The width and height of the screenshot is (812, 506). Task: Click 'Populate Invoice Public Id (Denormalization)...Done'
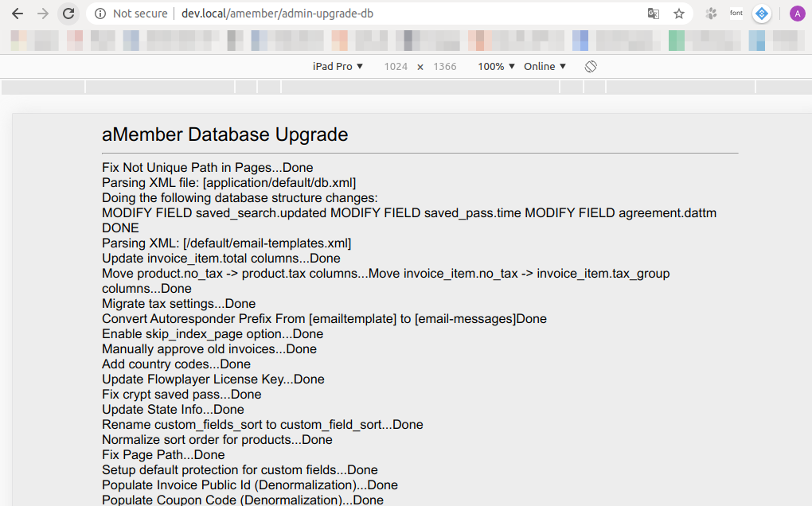coord(250,485)
